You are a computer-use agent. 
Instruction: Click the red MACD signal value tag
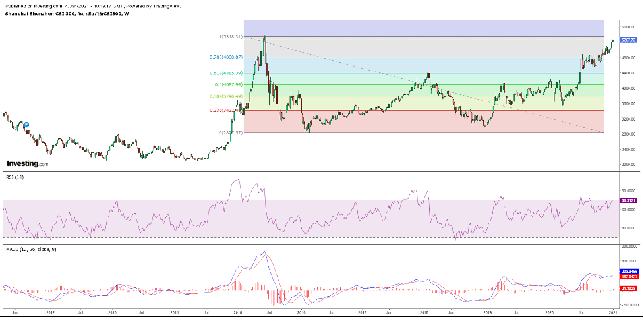[628, 277]
